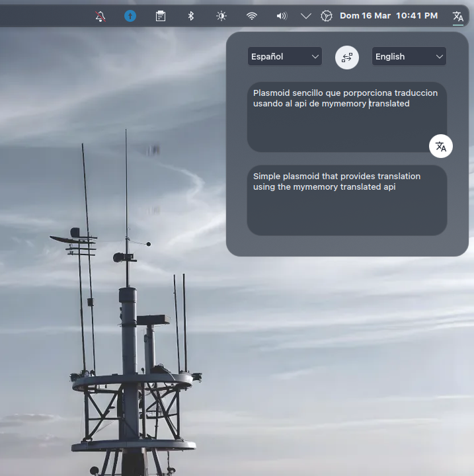Open the clipboard tray icon
This screenshot has height=476, width=474.
161,16
